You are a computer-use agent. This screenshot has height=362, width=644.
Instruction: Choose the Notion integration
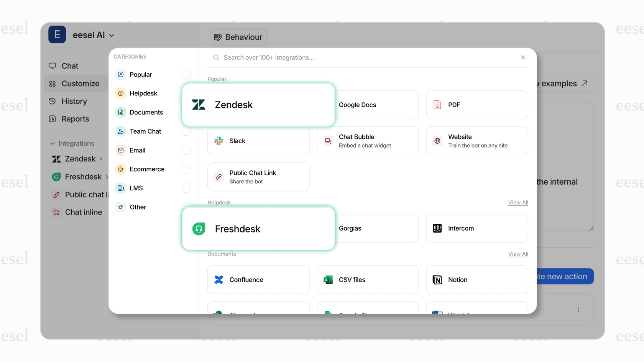tap(476, 280)
